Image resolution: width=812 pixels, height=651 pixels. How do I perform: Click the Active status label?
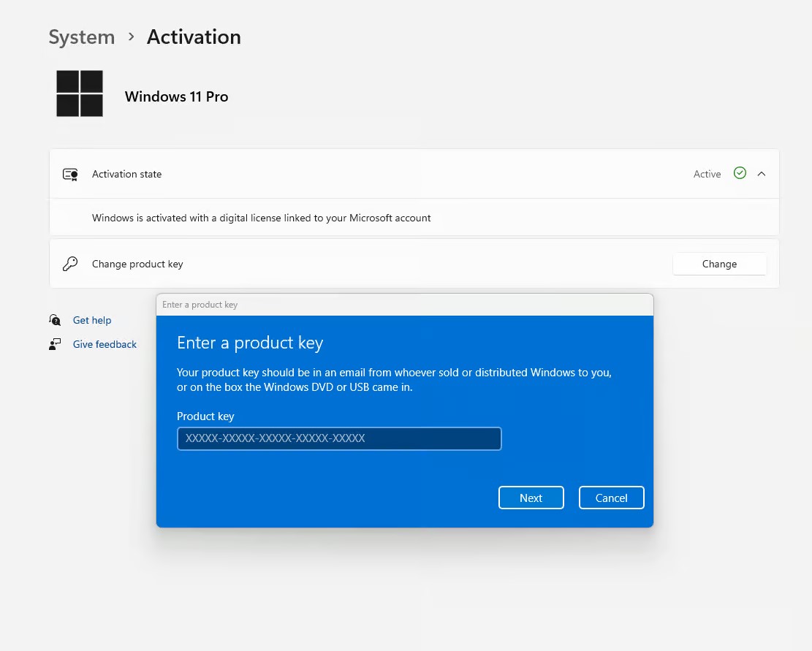tap(707, 174)
